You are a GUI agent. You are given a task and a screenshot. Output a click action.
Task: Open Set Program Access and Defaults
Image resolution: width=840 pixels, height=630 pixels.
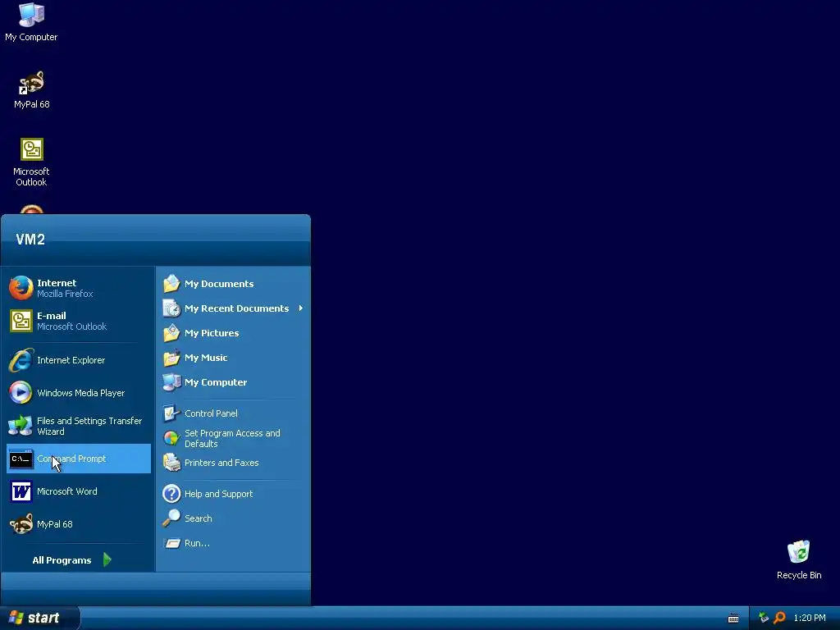[x=232, y=438]
